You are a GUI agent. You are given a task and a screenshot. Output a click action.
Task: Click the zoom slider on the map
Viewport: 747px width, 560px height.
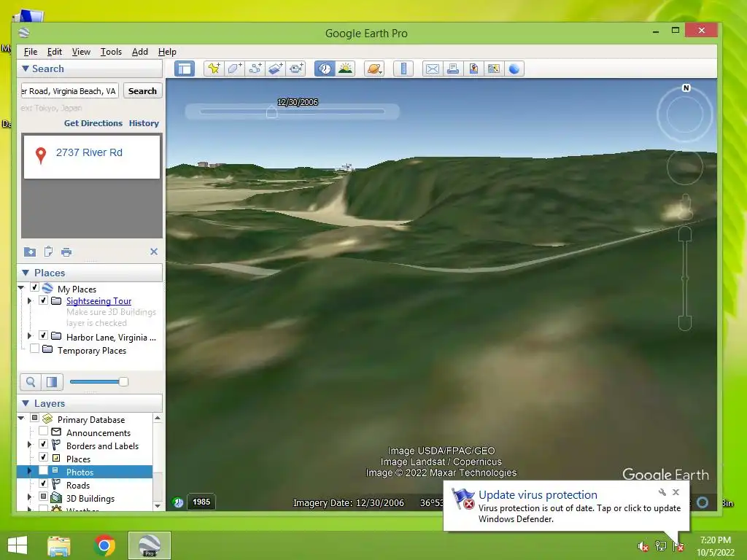tap(684, 279)
